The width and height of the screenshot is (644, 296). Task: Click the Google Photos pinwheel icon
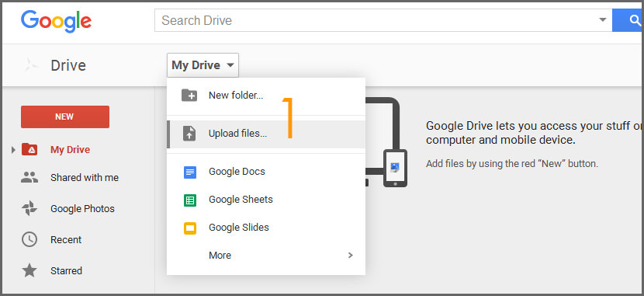[29, 208]
